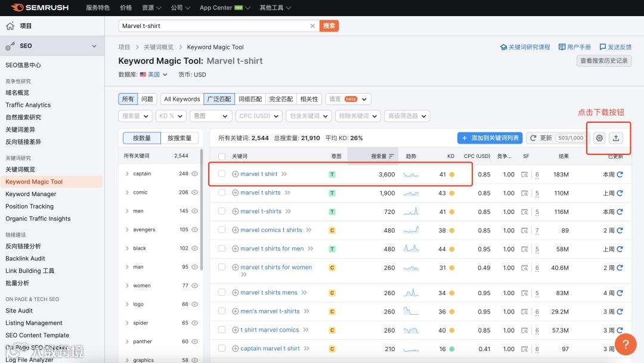The width and height of the screenshot is (644, 363).
Task: Click the SEMrush logo in the top bar
Action: (39, 8)
